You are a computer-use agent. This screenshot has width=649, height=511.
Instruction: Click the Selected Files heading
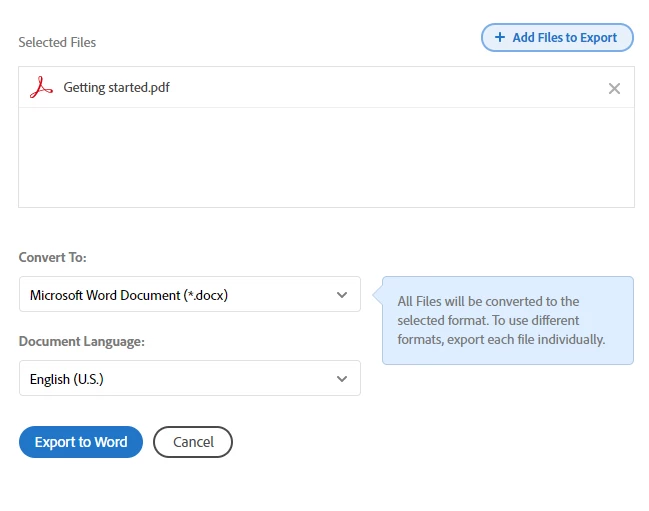point(57,42)
